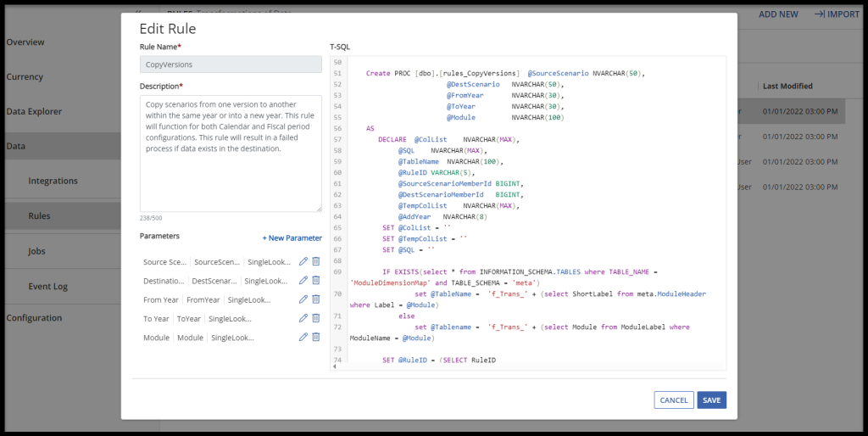Delete the Module parameter via trash icon

click(x=316, y=337)
